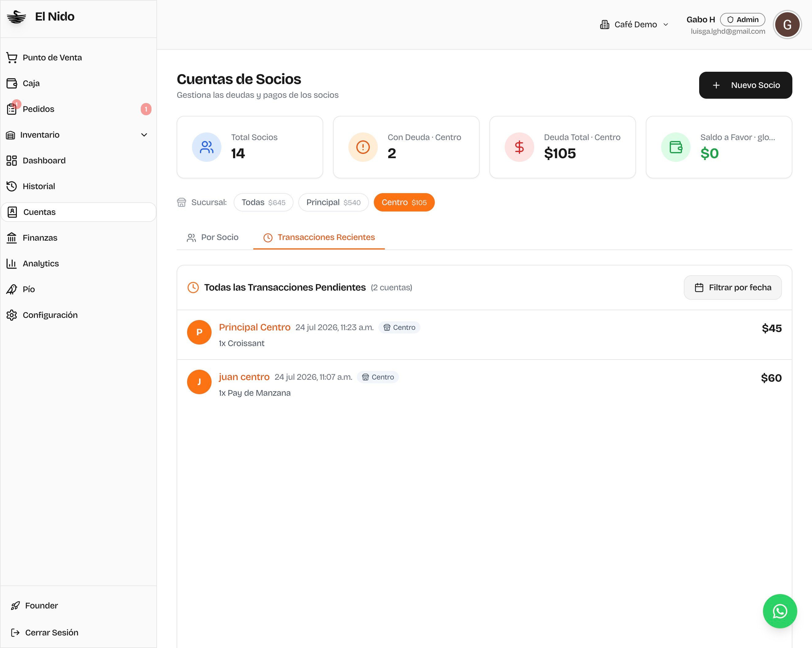Click the Finanzas bank icon
This screenshot has height=648, width=812.
coord(12,238)
